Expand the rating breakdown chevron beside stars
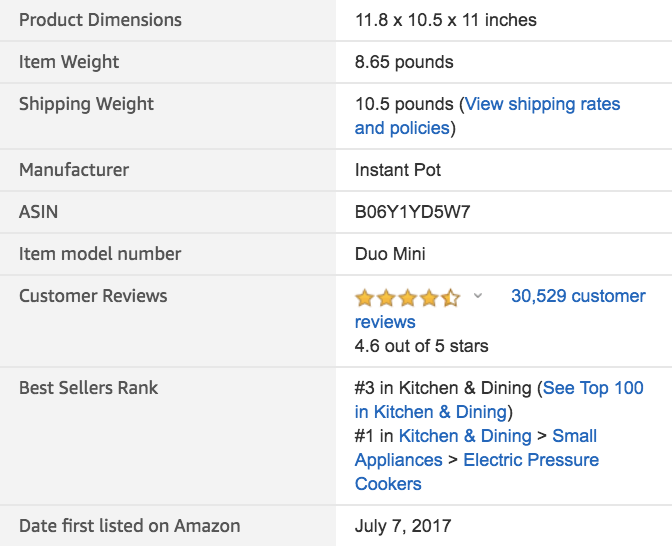The image size is (672, 546). 477,295
